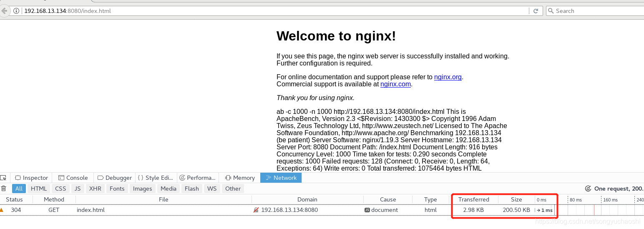Sort requests by File column header

[164, 199]
